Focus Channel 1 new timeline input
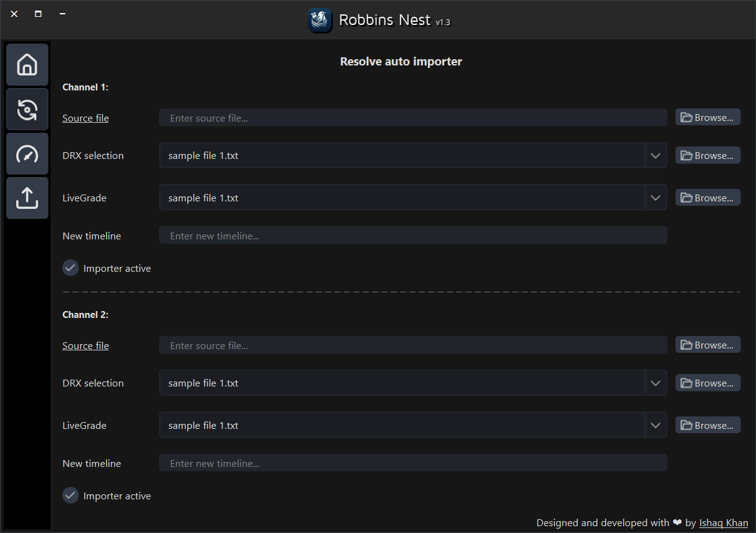This screenshot has width=756, height=533. point(413,236)
